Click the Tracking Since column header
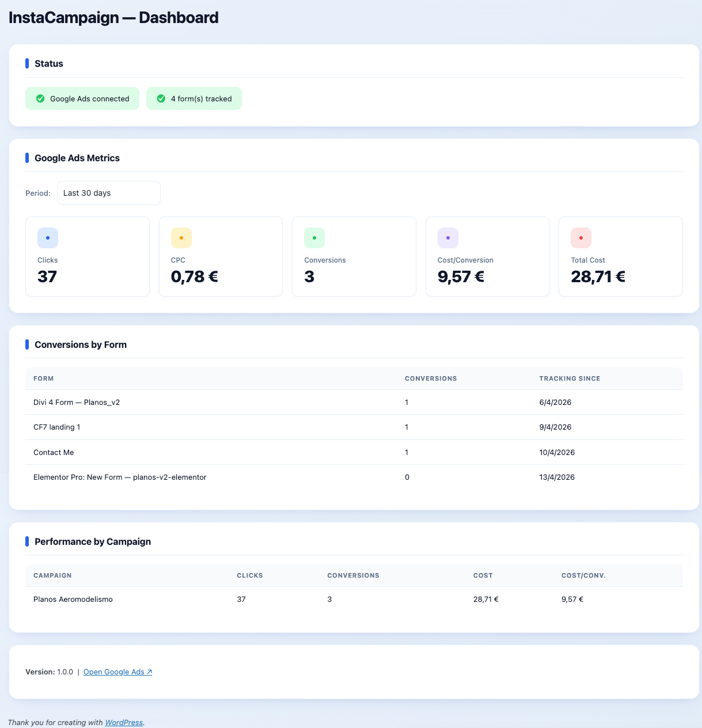 point(570,378)
